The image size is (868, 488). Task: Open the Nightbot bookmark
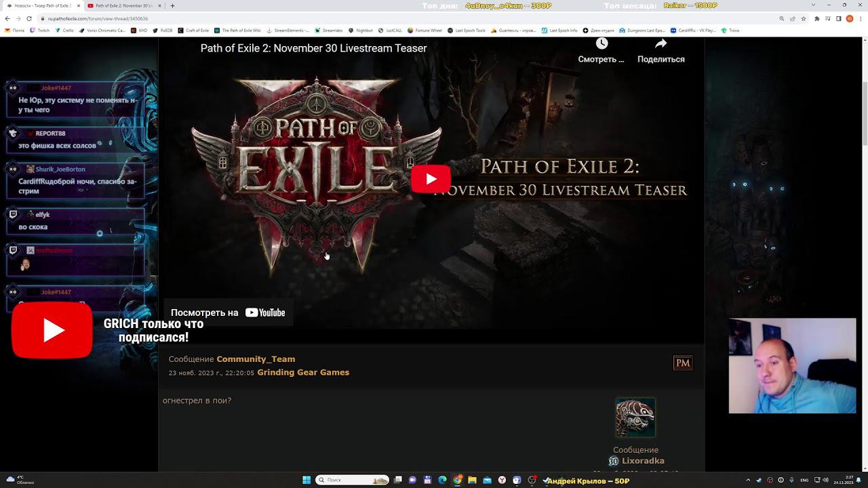tap(361, 30)
